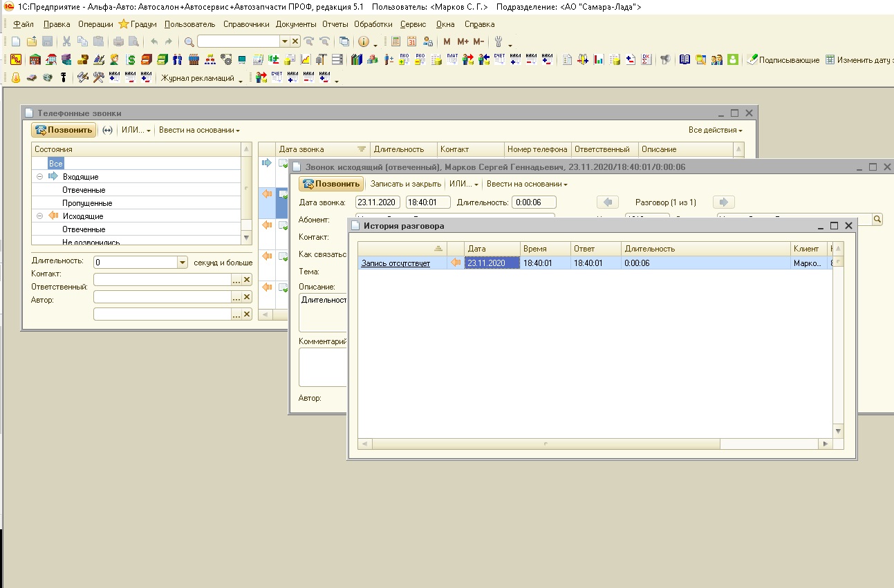Open the Файл menu
The image size is (894, 588).
click(24, 23)
